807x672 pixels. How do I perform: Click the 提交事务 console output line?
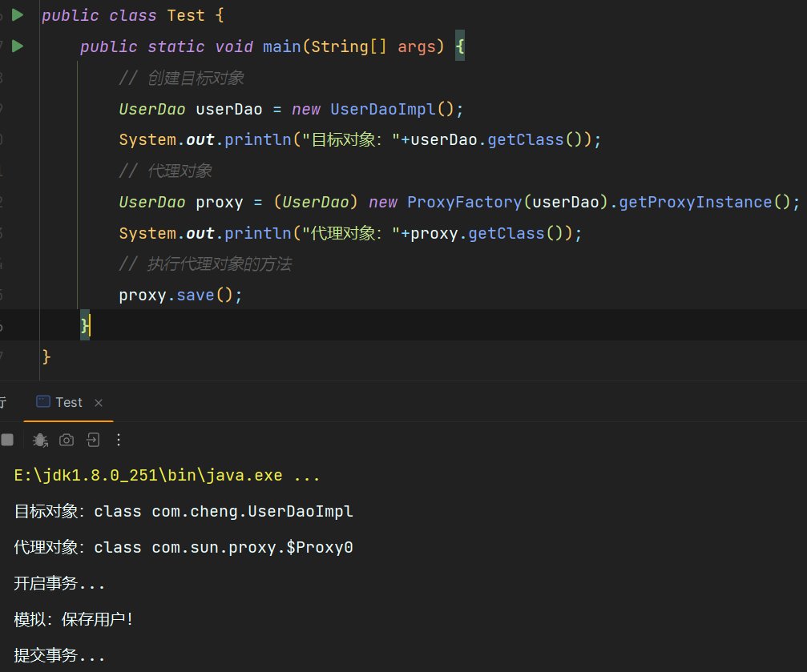pyautogui.click(x=60, y=656)
